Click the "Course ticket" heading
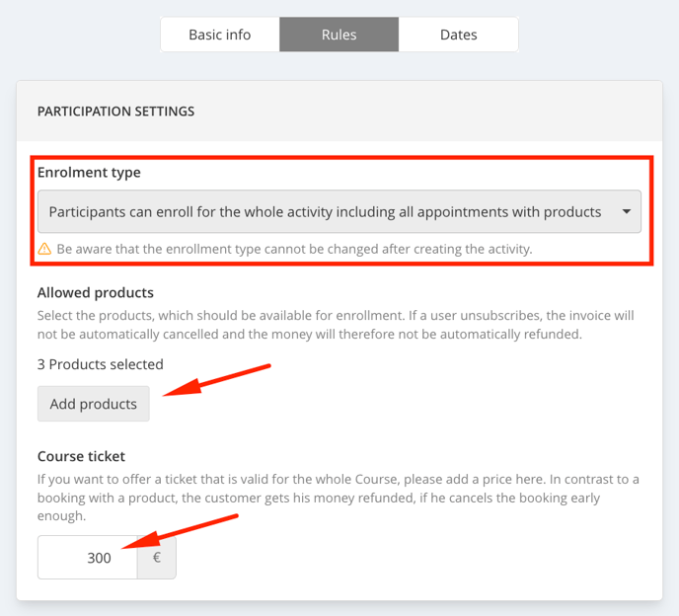Screen dimensions: 679x616 (x=81, y=456)
